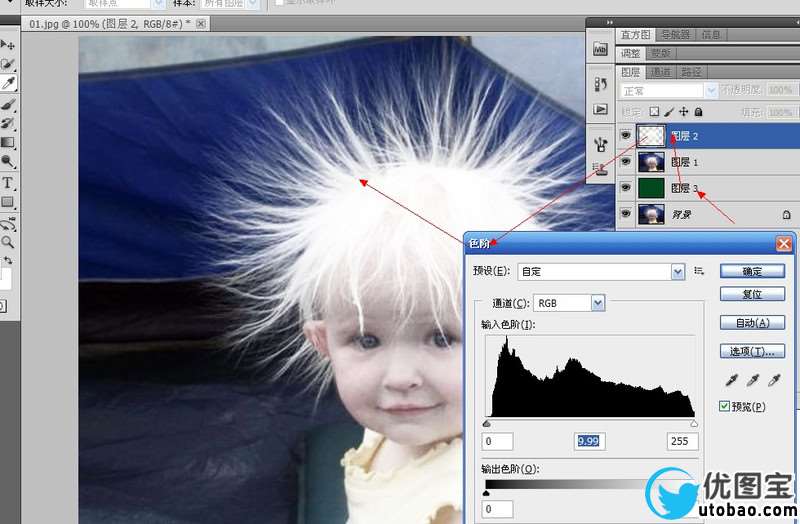This screenshot has height=524, width=800.
Task: Select the Eyedropper tool in the toolbox
Action: coord(8,83)
